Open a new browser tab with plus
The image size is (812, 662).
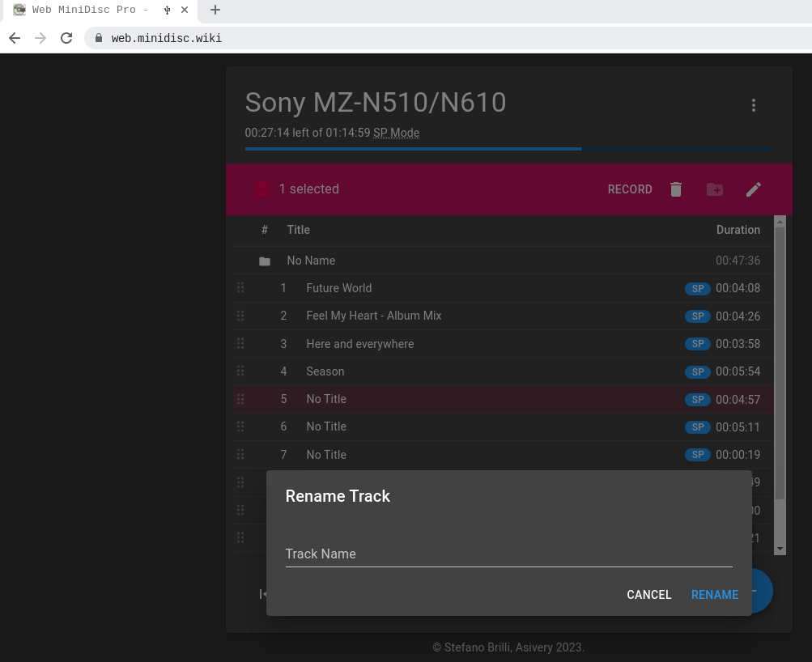(215, 10)
